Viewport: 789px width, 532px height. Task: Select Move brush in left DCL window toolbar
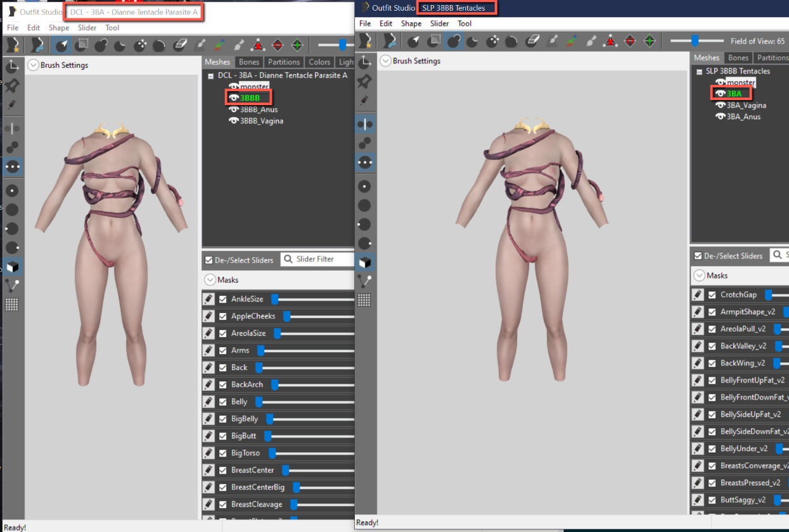click(x=140, y=45)
